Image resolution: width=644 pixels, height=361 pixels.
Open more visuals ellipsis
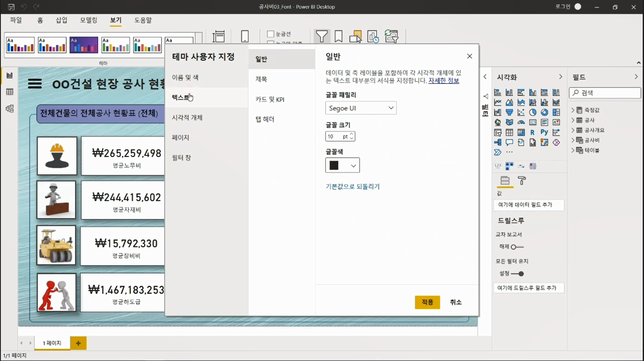[x=509, y=152]
